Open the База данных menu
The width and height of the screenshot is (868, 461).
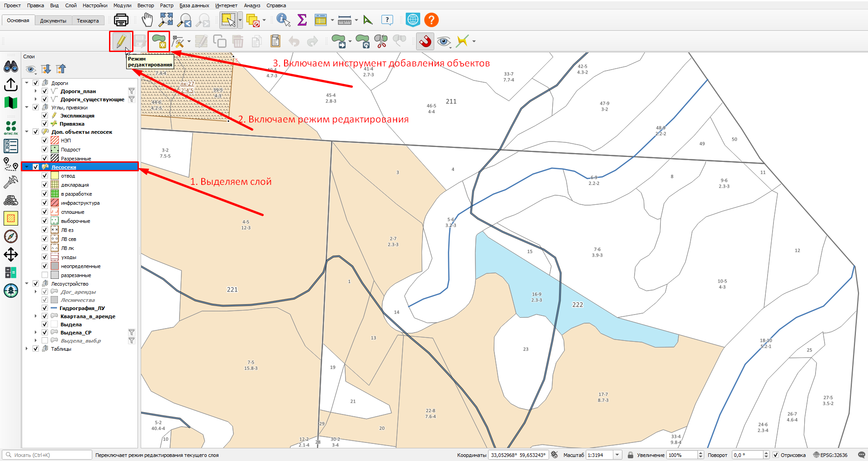[194, 5]
